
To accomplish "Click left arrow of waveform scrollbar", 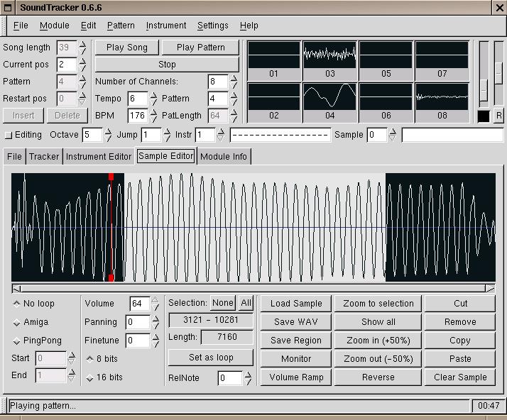I will click(x=16, y=289).
